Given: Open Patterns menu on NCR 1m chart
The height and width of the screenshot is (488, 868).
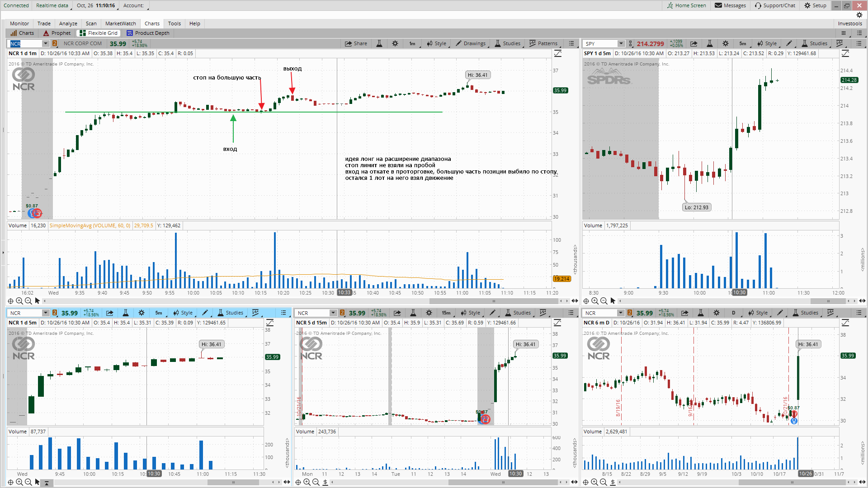Looking at the screenshot, I should coord(543,43).
